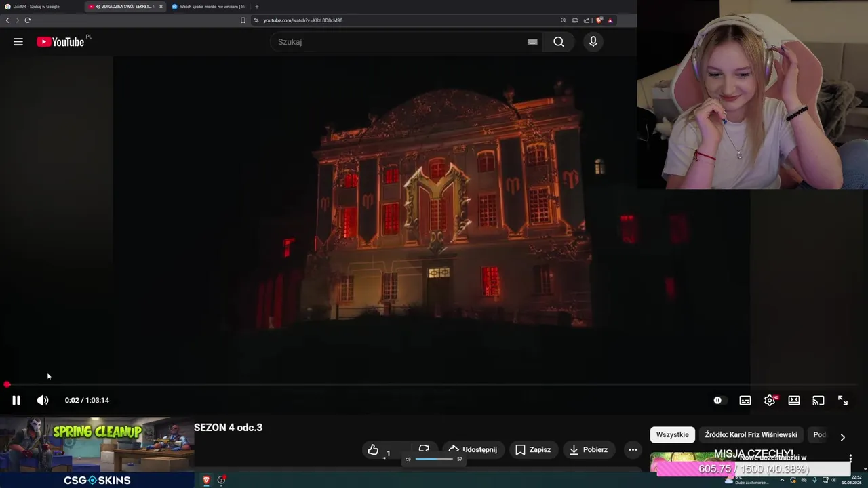Click the share icon in the address bar
Viewport: 868px width, 488px height.
click(x=587, y=20)
